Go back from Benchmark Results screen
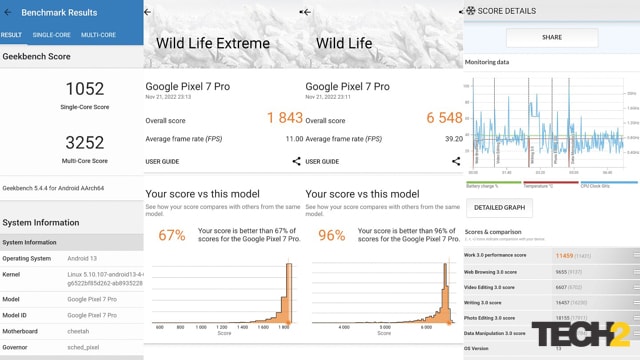 point(7,13)
